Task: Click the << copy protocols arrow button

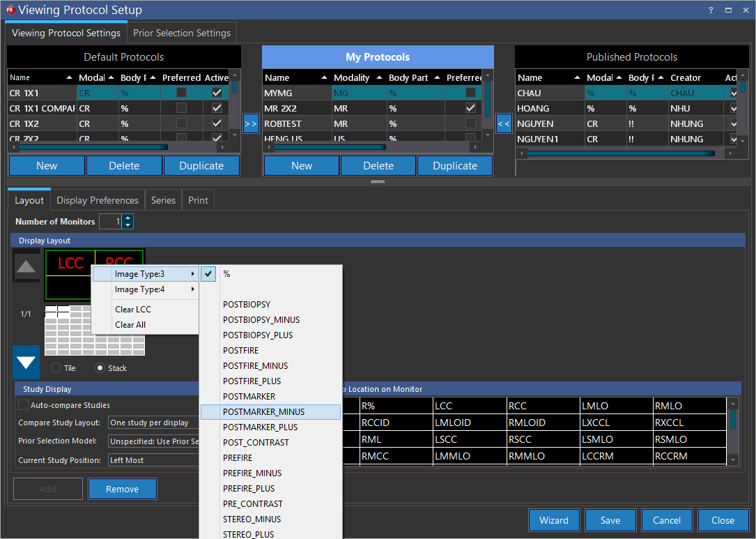Action: [504, 123]
